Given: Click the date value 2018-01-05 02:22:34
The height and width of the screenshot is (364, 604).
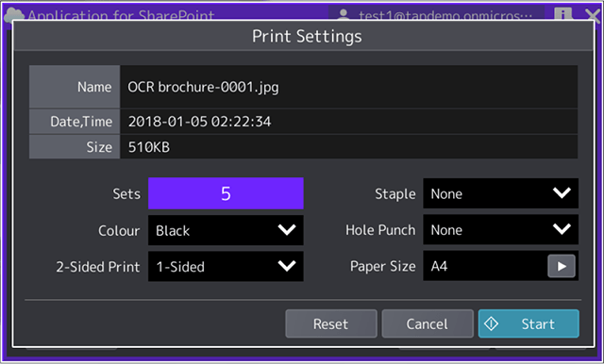Looking at the screenshot, I should pyautogui.click(x=199, y=122).
